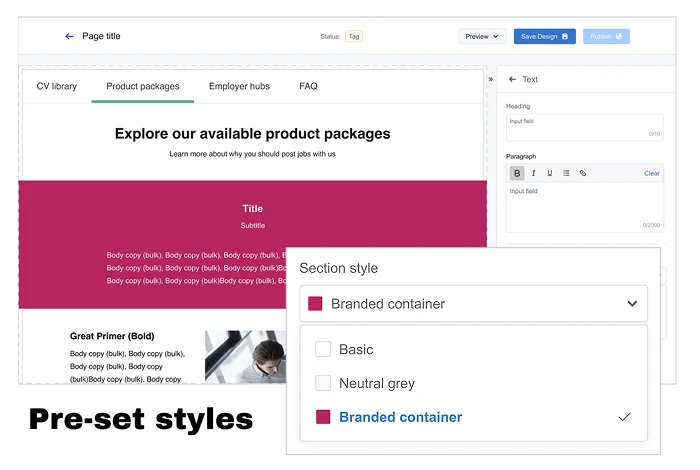Click the back arrow beside Text panel heading
This screenshot has width=700, height=470.
point(512,79)
